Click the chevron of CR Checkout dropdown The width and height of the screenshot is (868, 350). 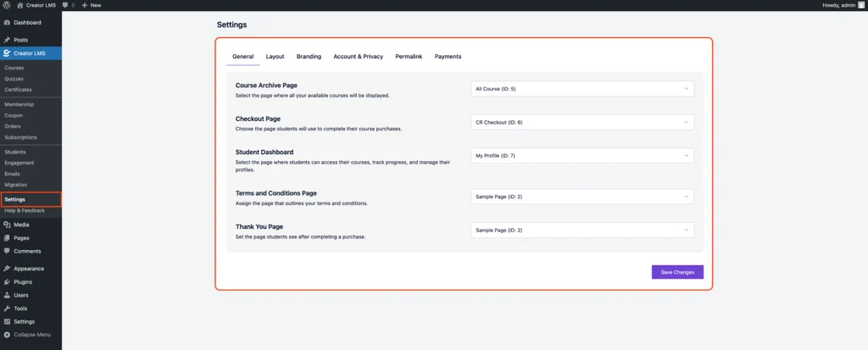pyautogui.click(x=687, y=122)
